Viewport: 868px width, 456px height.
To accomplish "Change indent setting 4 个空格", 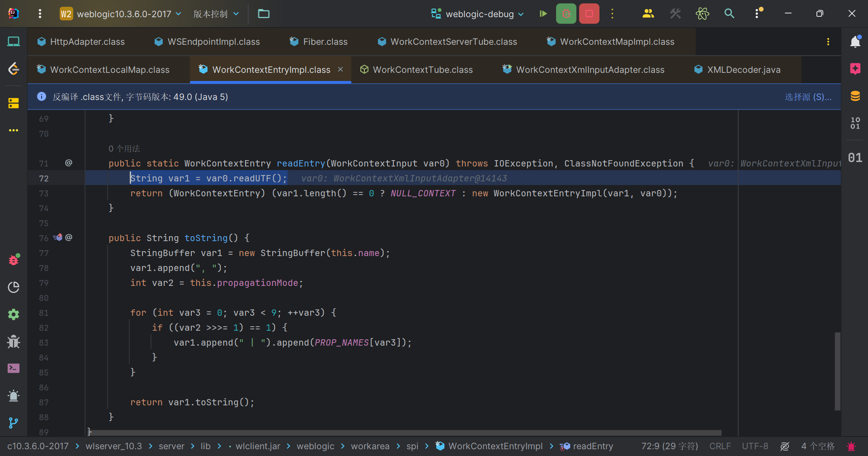I will (818, 446).
